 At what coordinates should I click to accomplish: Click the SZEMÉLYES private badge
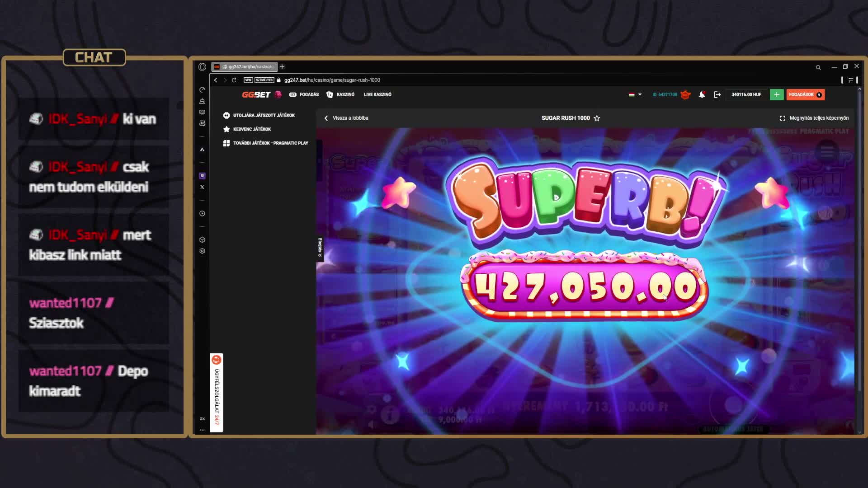(264, 80)
